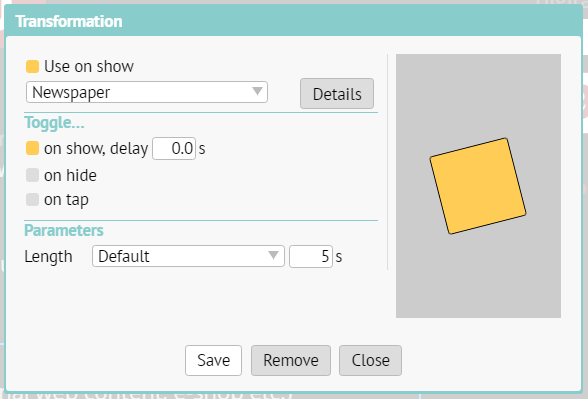
Task: Open the Length Default dropdown
Action: (x=188, y=256)
